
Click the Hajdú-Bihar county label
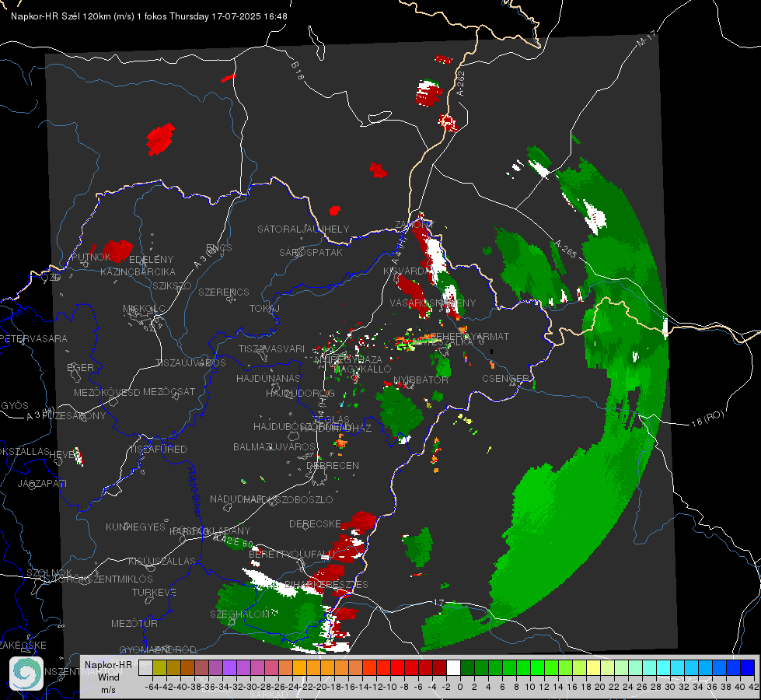point(194,492)
